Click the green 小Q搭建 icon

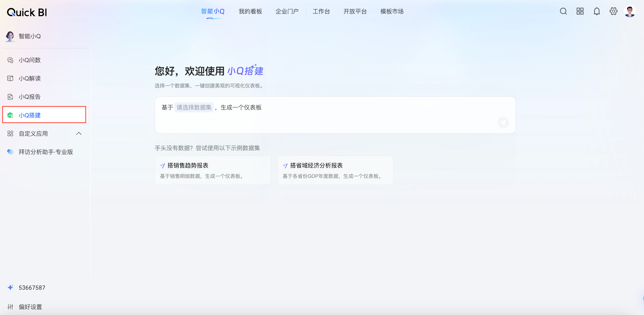tap(10, 115)
